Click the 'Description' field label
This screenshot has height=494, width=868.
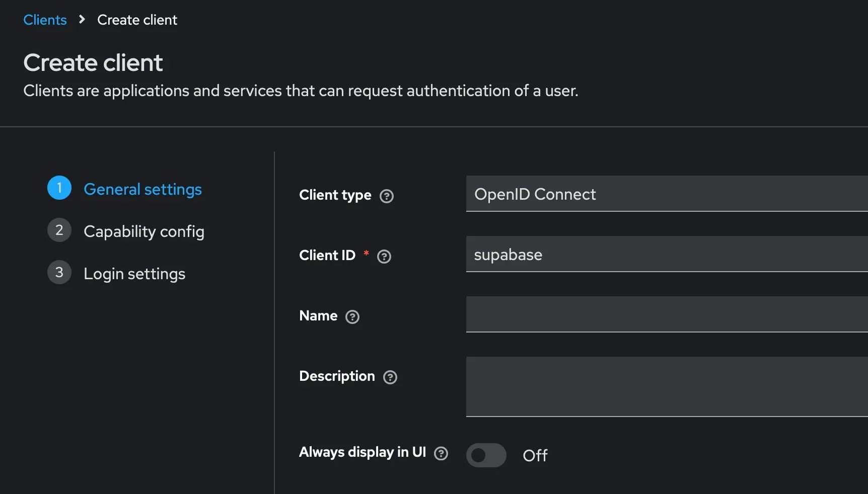[337, 376]
